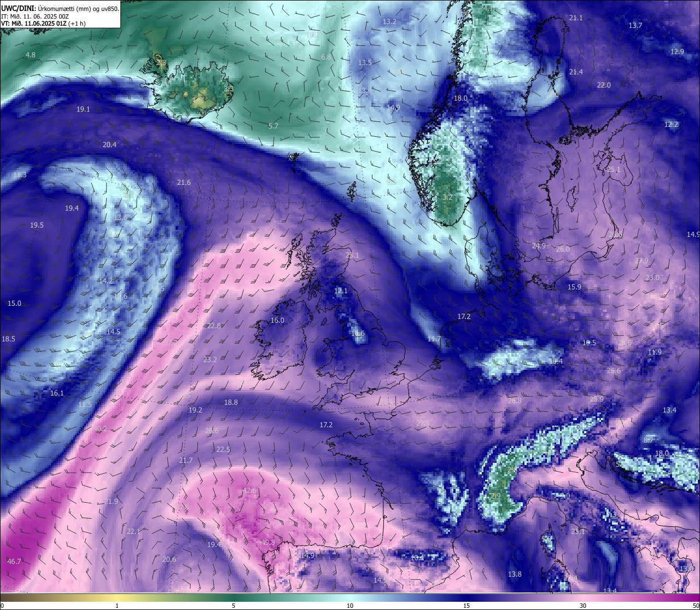Click the map value 20.6
Screen dimensions: 700x610
tap(170, 560)
